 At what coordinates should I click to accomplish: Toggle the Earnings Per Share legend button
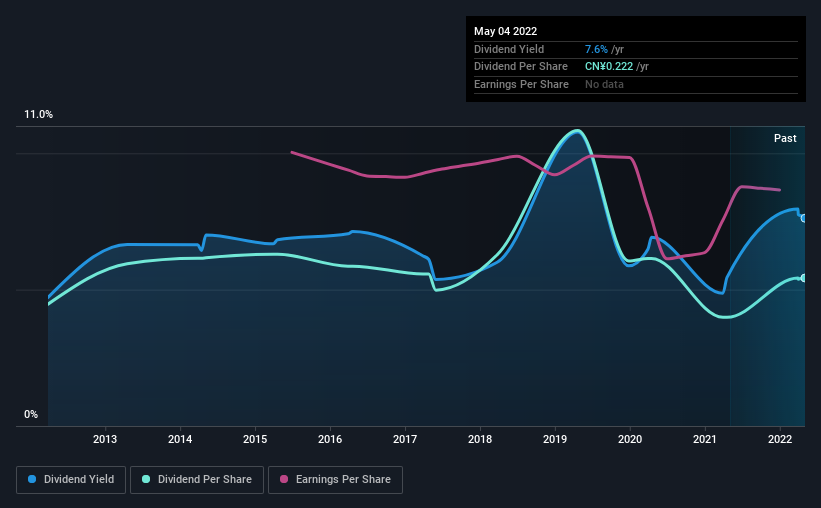pos(335,480)
